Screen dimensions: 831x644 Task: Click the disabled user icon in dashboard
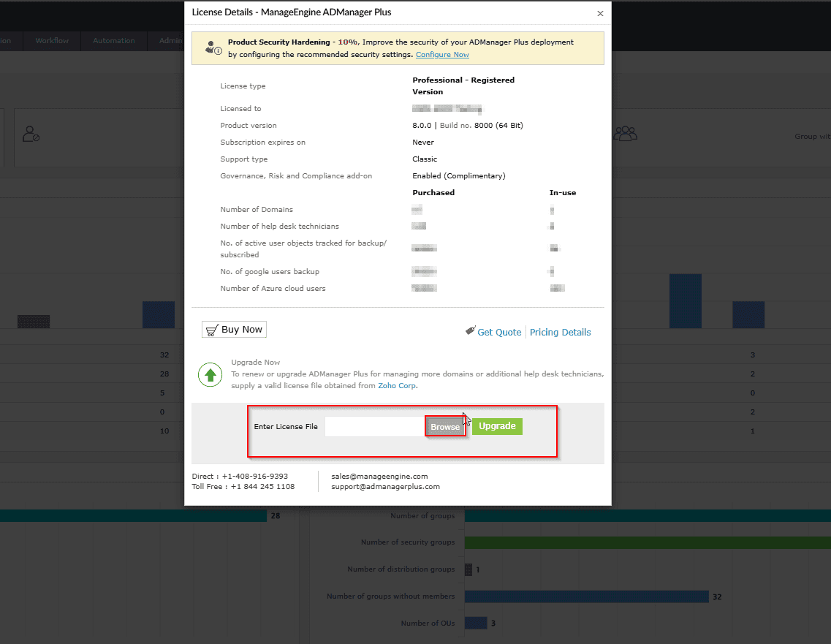pos(31,134)
